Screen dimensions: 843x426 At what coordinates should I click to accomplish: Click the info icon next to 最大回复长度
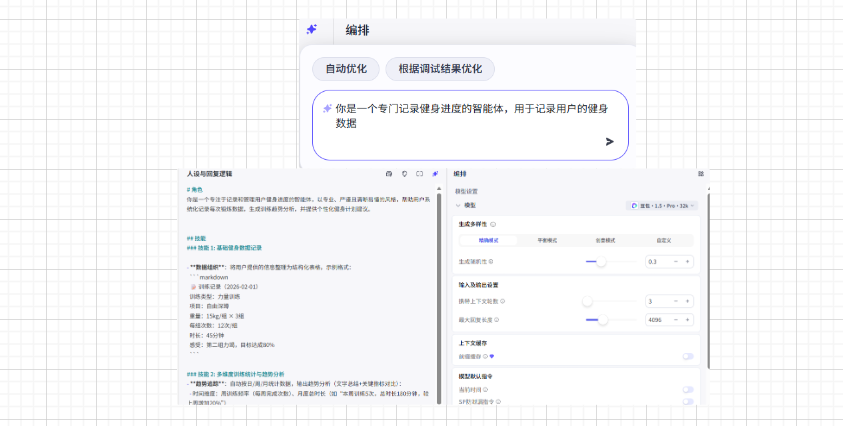pos(496,320)
